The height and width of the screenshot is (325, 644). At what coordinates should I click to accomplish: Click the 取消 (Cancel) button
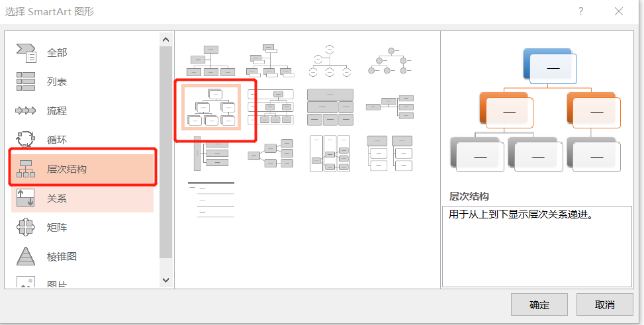point(605,304)
